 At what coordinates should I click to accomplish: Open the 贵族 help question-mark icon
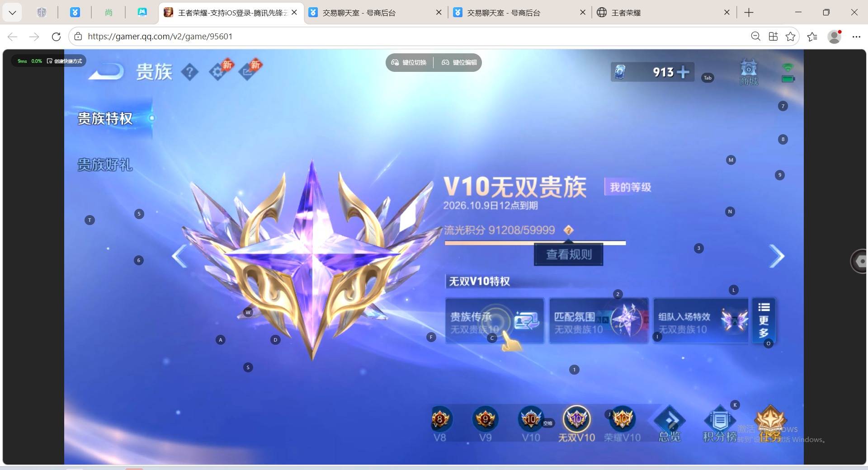coord(190,72)
